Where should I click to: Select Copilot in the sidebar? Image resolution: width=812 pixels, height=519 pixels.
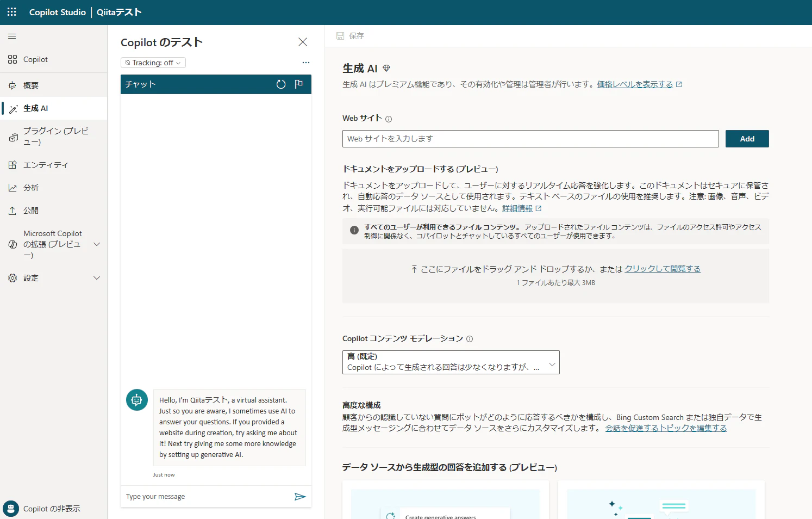coord(54,59)
